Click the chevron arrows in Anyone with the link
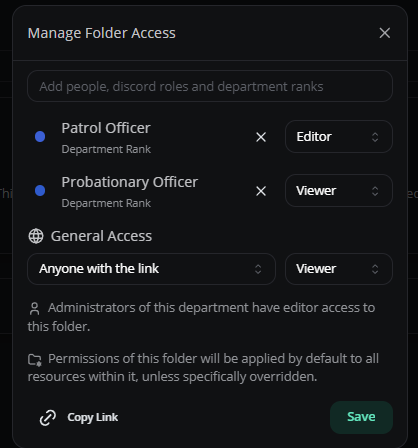 point(258,269)
